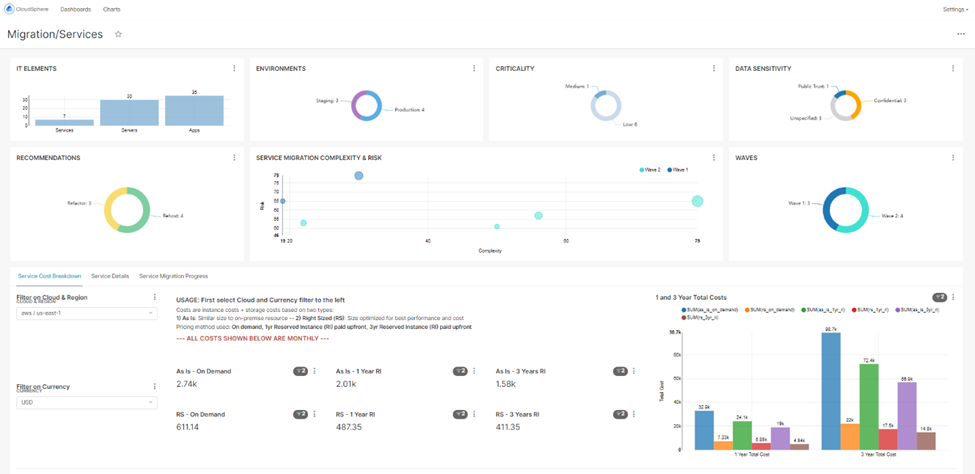
Task: Open 1 and 3 Year Total Costs options menu
Action: (x=954, y=297)
